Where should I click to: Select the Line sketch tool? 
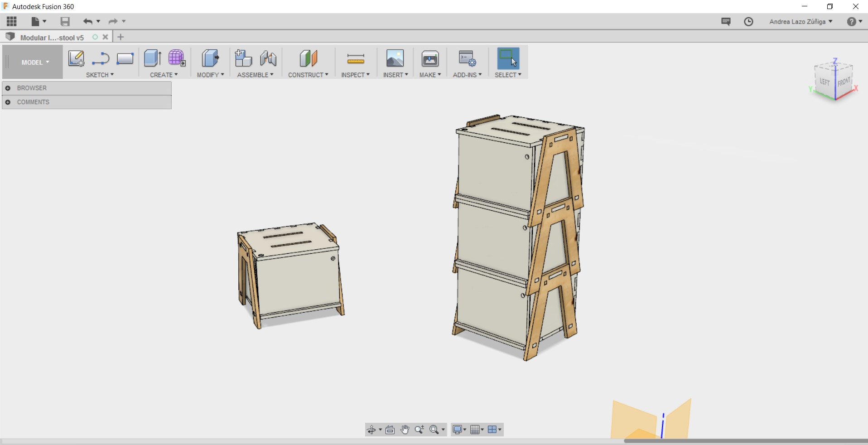[101, 58]
